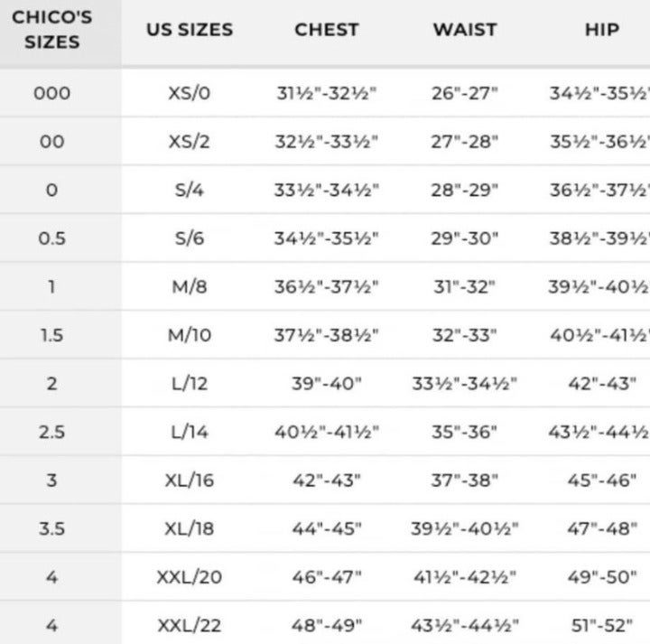This screenshot has height=644, width=650.
Task: Click the Chico's size 2.5 cell
Action: [x=51, y=432]
